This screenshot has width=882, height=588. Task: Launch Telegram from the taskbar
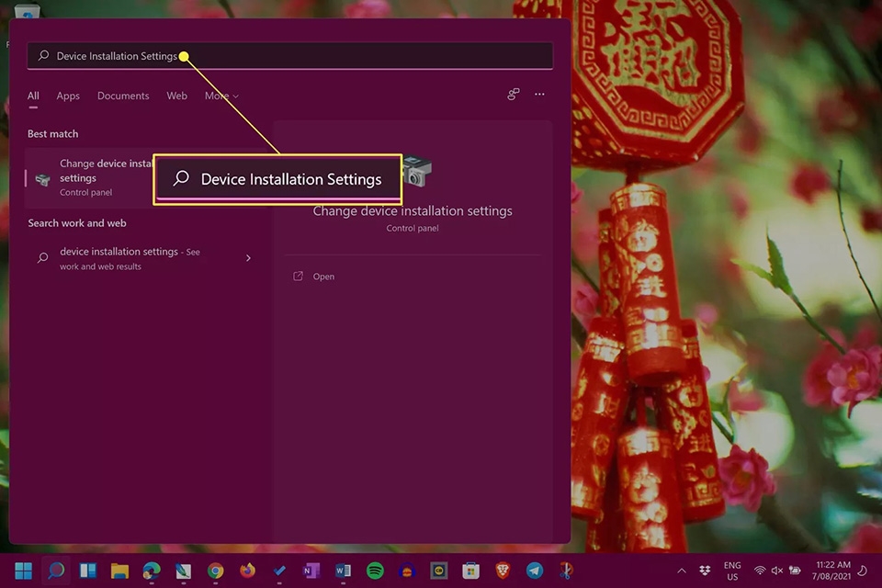pyautogui.click(x=535, y=570)
